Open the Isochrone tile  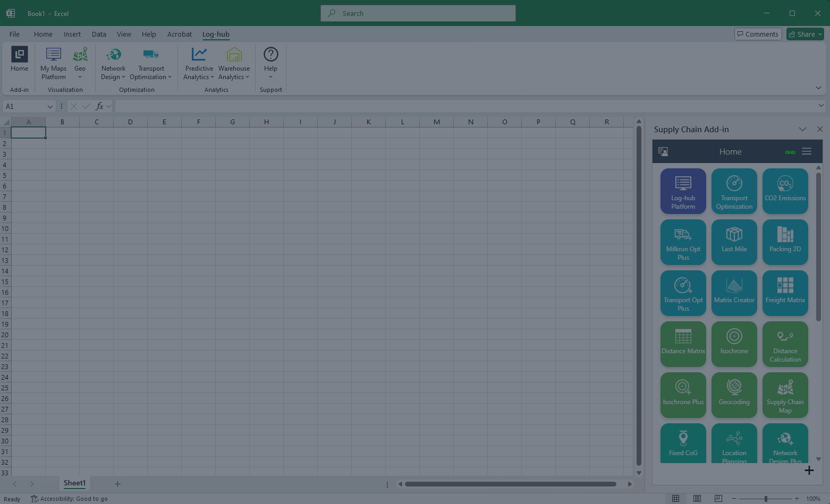tap(734, 344)
